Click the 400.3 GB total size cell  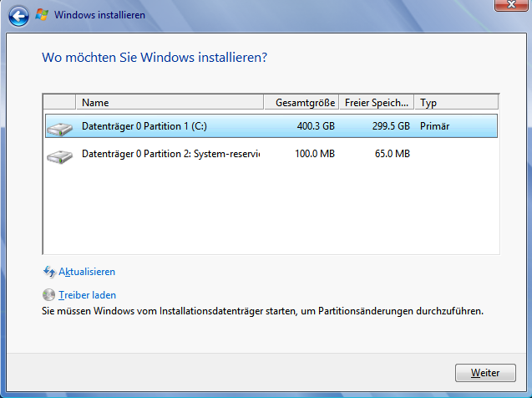pos(316,126)
